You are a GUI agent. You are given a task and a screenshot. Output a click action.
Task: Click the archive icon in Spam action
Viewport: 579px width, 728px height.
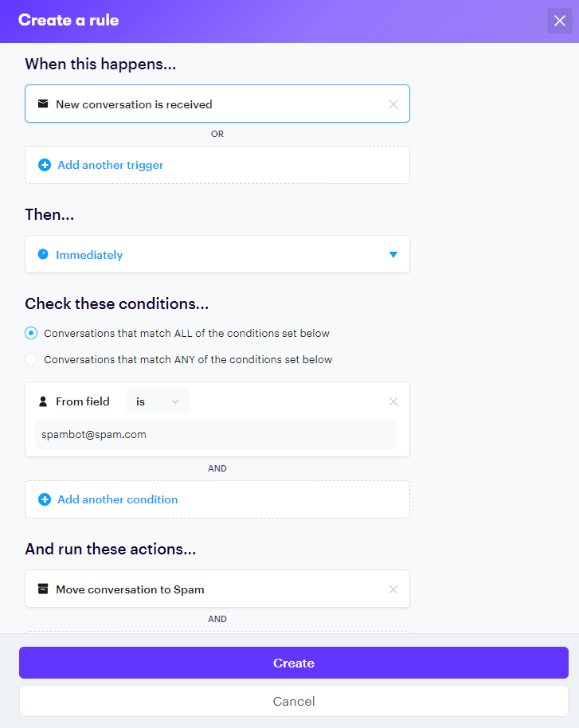43,589
